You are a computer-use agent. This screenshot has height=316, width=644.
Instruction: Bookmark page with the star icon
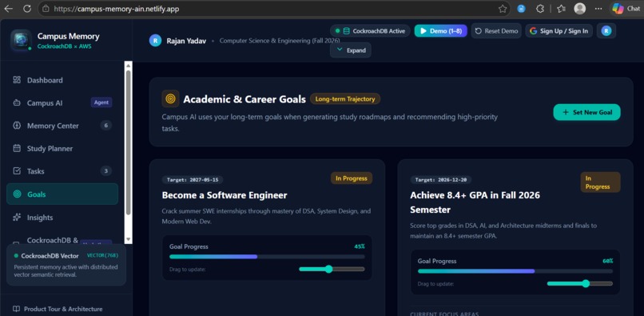[x=503, y=9]
